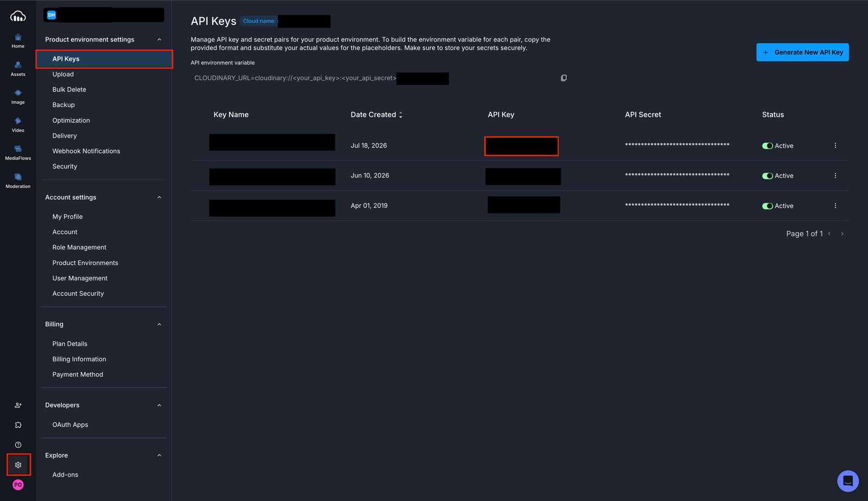Open Webhook Notifications settings
Viewport: 868px width, 501px height.
(x=86, y=151)
